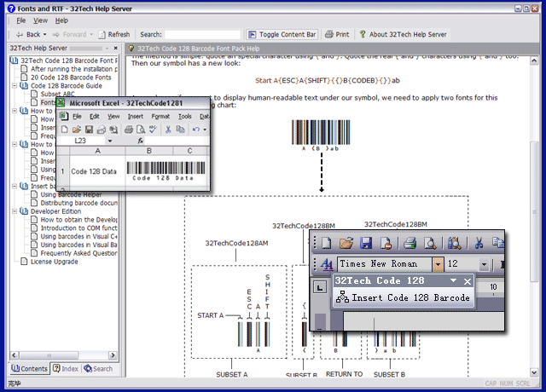The height and width of the screenshot is (392, 546).
Task: Click the Cut scissors icon in Excel
Action: pos(168,130)
